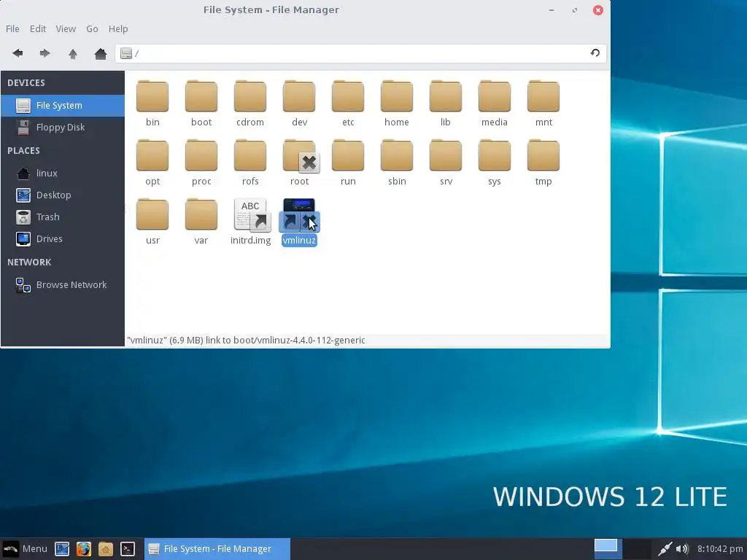
Task: Switch to the second workspace in pager
Action: point(636,548)
